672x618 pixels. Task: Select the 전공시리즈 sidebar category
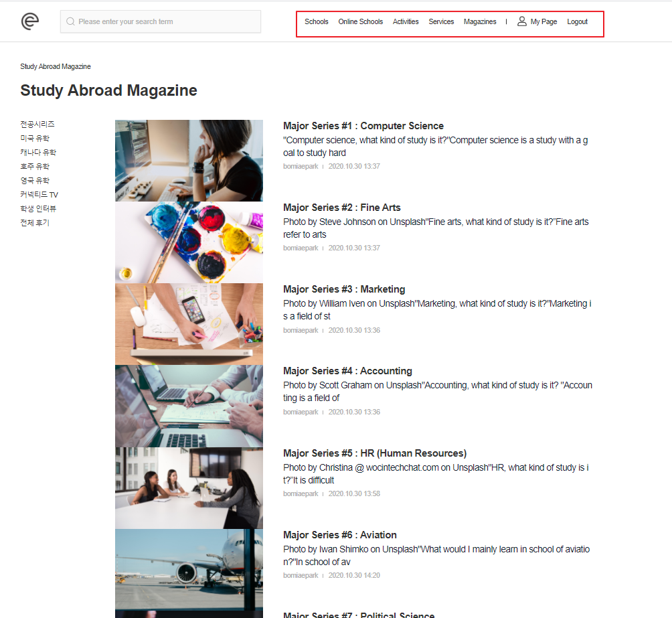(x=37, y=124)
